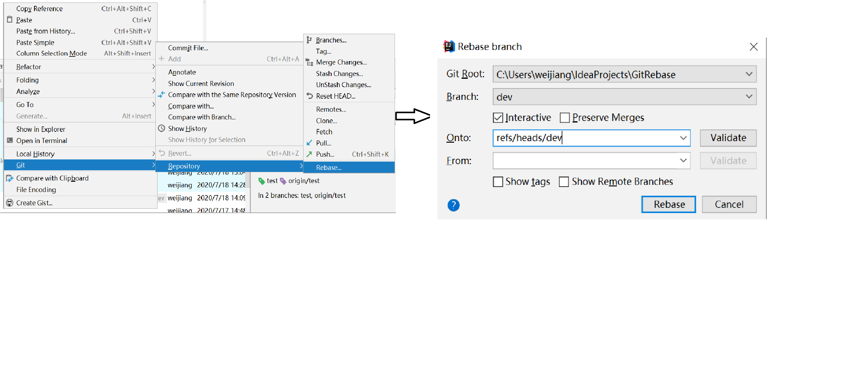Close the Rebase branch dialog
This screenshot has height=379, width=868.
coord(753,47)
